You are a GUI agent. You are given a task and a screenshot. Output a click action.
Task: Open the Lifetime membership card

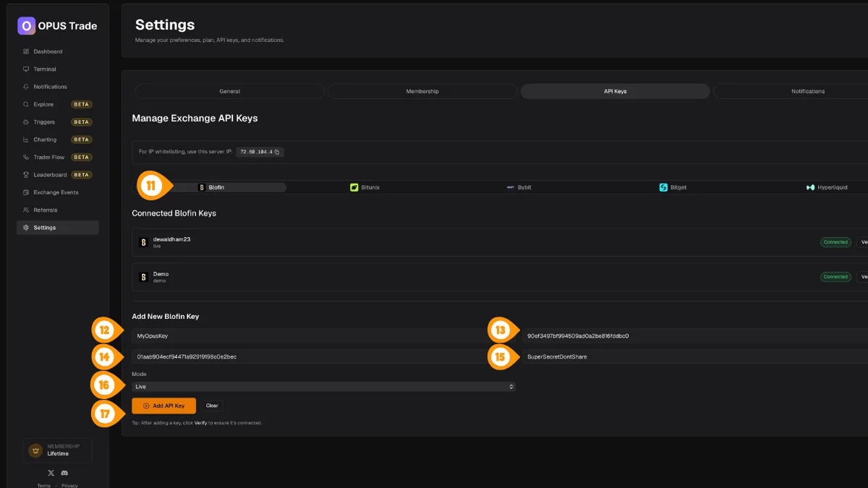pos(58,450)
